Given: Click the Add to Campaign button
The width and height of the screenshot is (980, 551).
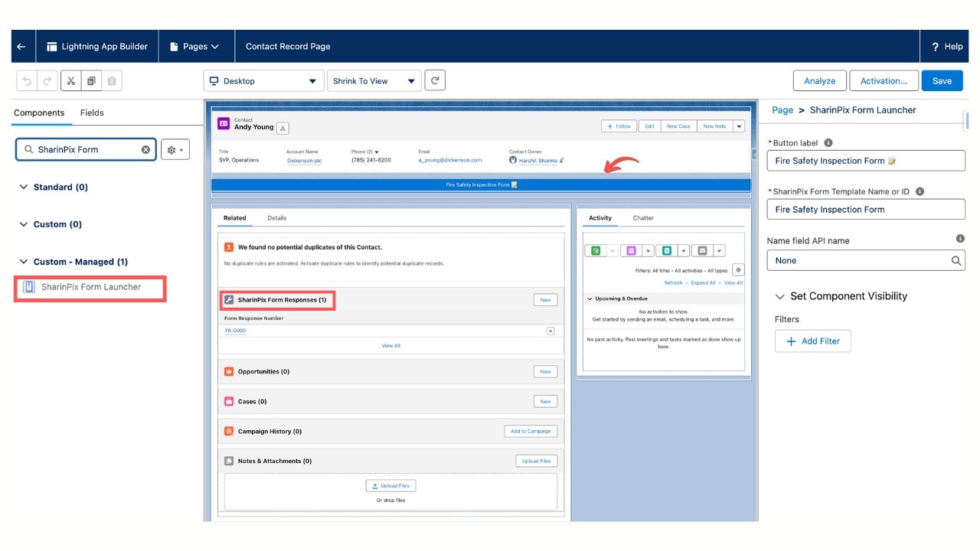Looking at the screenshot, I should point(531,431).
